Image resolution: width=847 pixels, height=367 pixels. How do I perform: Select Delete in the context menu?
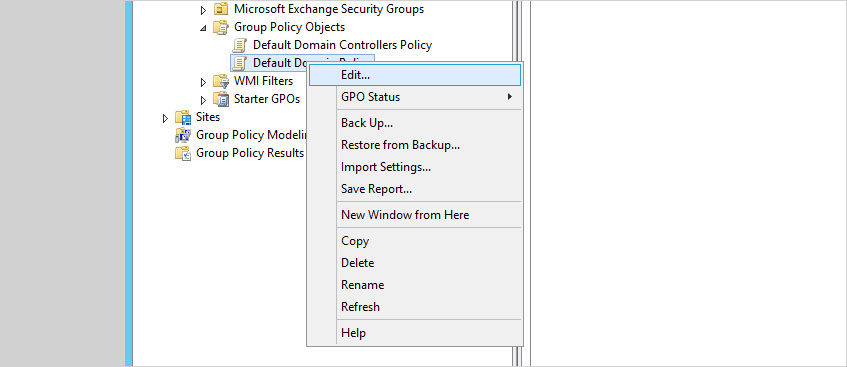(414, 263)
